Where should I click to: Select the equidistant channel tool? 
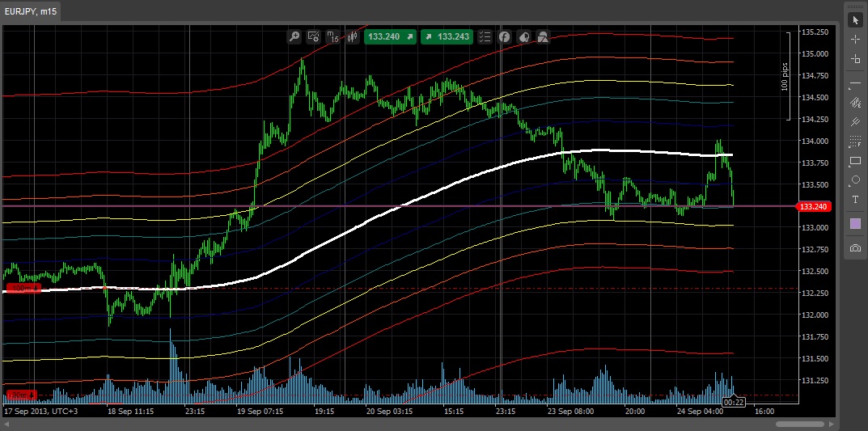(855, 103)
